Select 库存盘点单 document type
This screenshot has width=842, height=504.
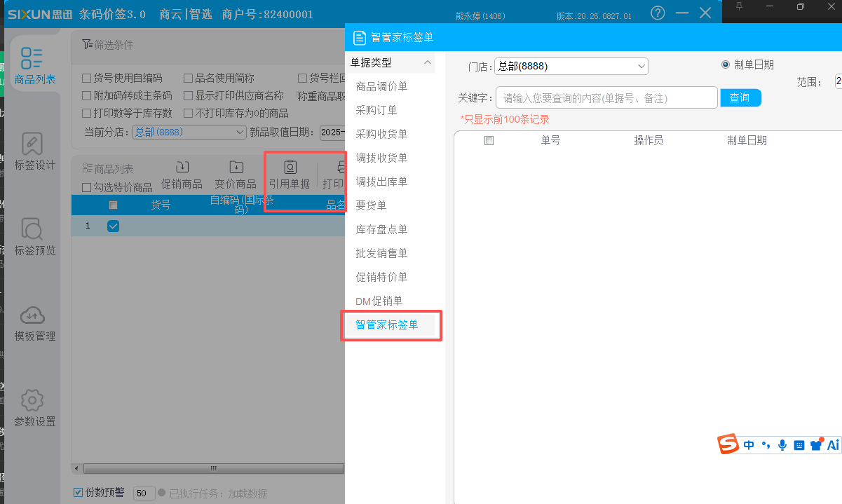click(x=382, y=229)
